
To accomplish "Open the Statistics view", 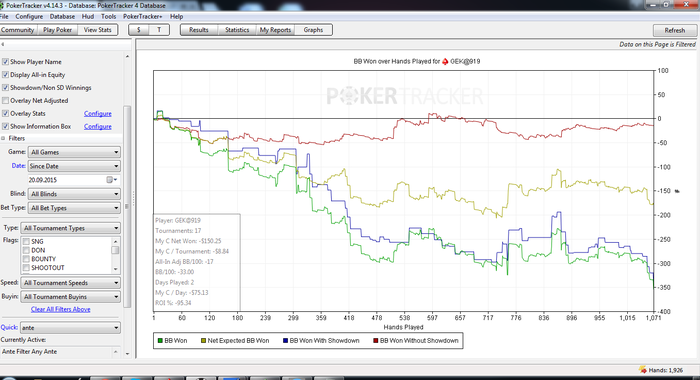I will (x=237, y=30).
